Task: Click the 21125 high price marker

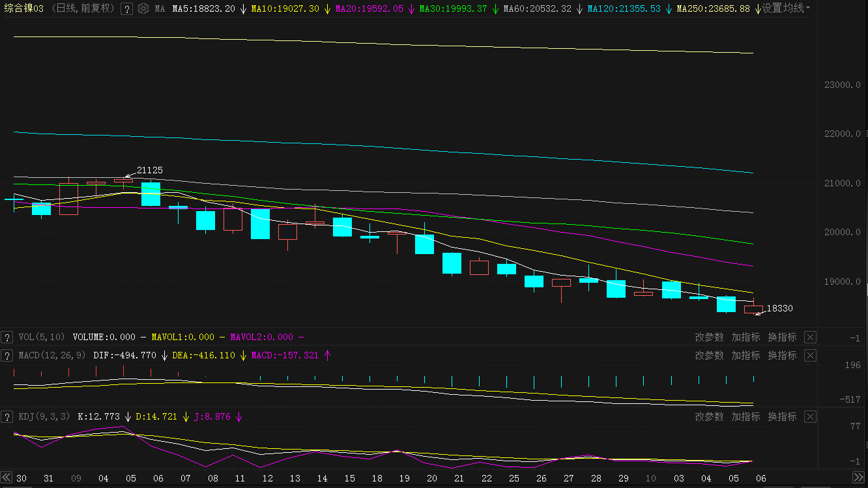Action: [x=149, y=171]
